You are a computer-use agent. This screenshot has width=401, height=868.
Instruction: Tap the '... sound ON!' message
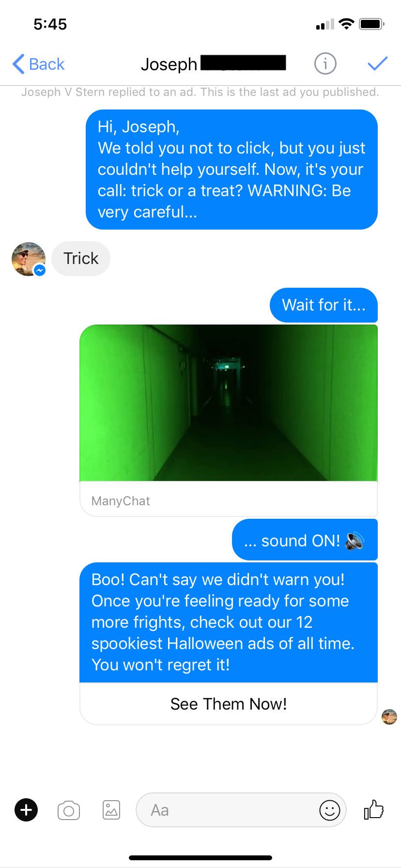coord(305,540)
